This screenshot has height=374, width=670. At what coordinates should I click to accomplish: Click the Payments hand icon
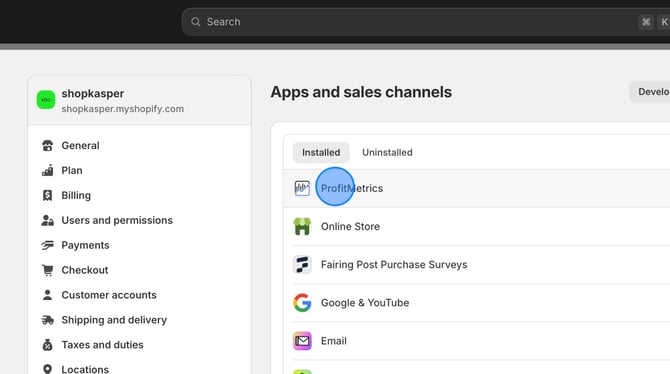[x=47, y=245]
